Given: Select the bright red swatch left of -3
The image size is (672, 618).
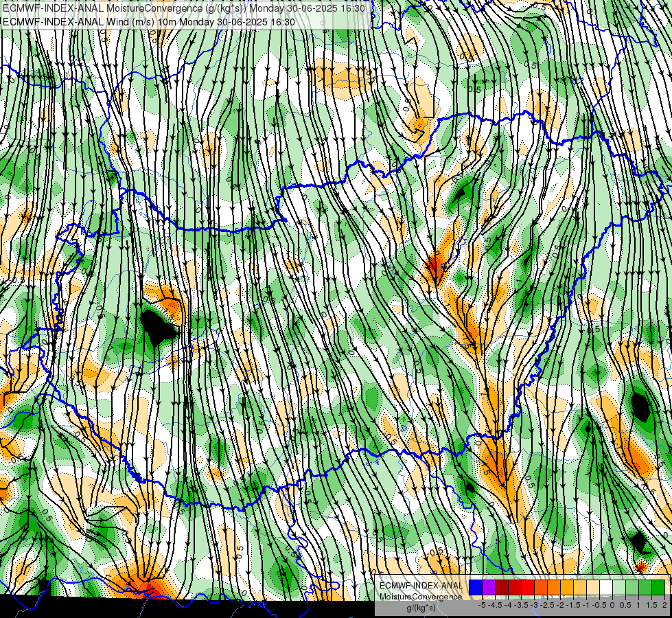Looking at the screenshot, I should [528, 587].
